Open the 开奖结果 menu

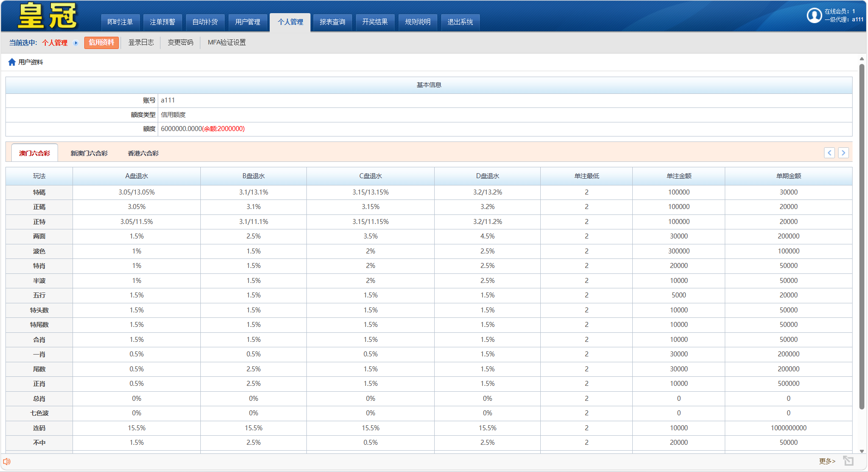(x=375, y=22)
